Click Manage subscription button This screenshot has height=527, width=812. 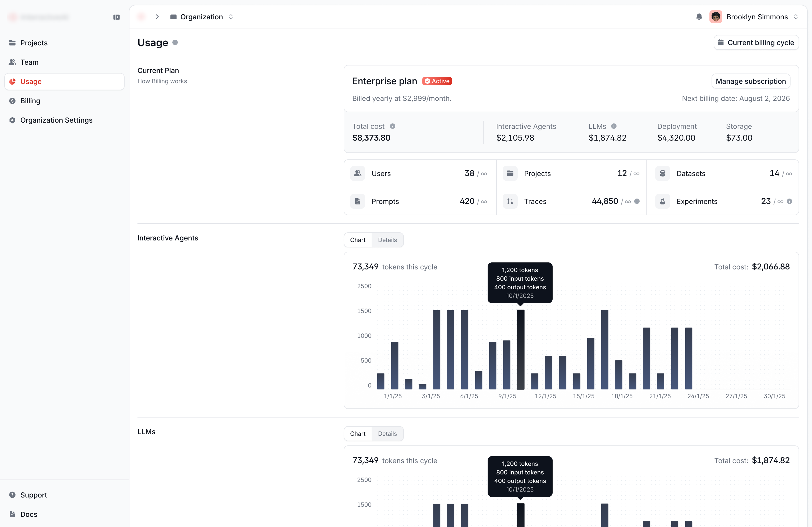click(x=751, y=81)
